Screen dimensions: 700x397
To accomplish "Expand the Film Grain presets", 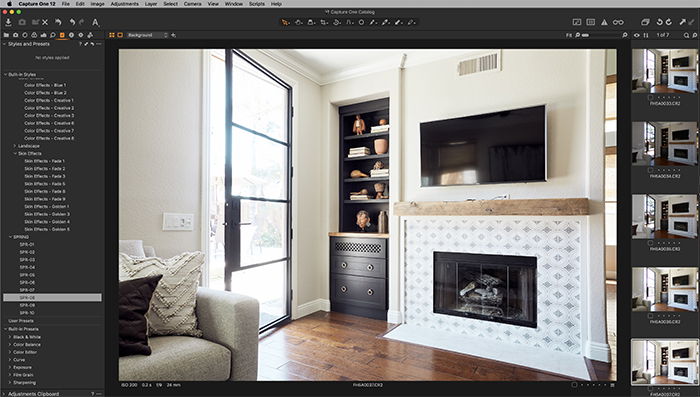I will click(10, 375).
